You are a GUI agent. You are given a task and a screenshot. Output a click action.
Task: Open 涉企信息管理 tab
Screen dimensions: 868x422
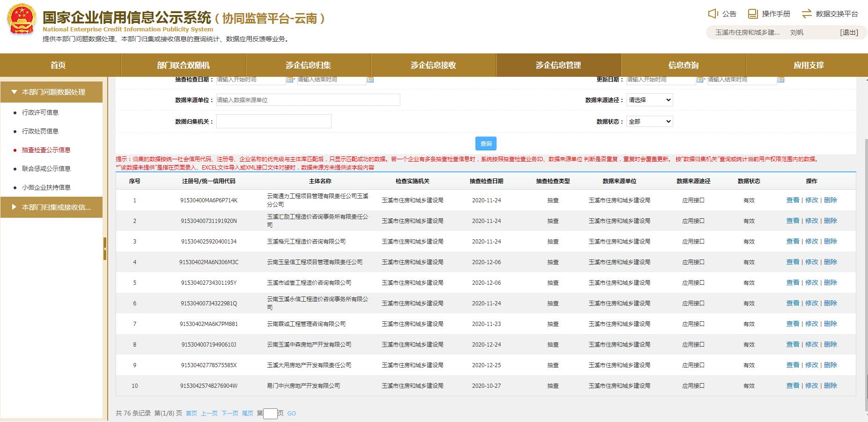click(558, 65)
